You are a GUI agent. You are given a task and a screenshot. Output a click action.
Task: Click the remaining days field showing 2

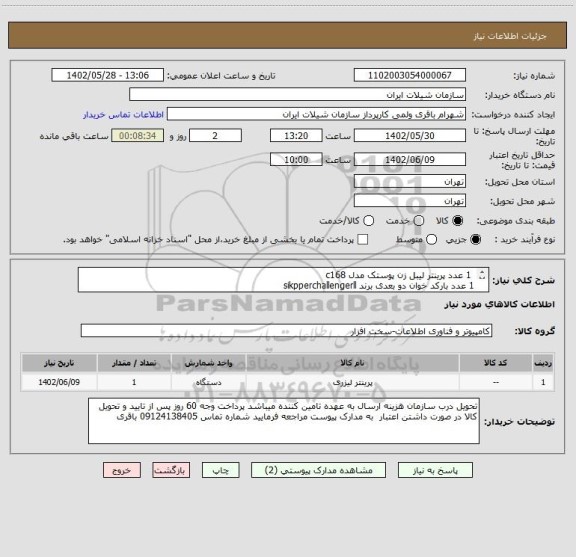pyautogui.click(x=215, y=136)
